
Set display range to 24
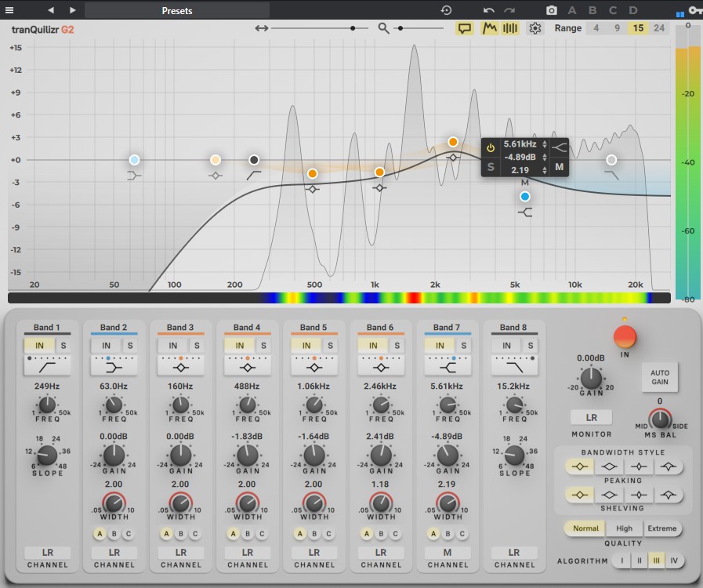pyautogui.click(x=659, y=28)
